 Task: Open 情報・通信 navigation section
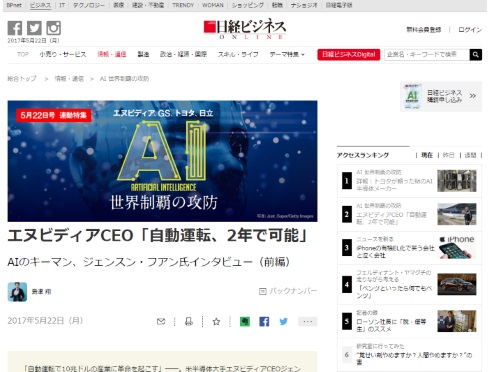click(112, 54)
